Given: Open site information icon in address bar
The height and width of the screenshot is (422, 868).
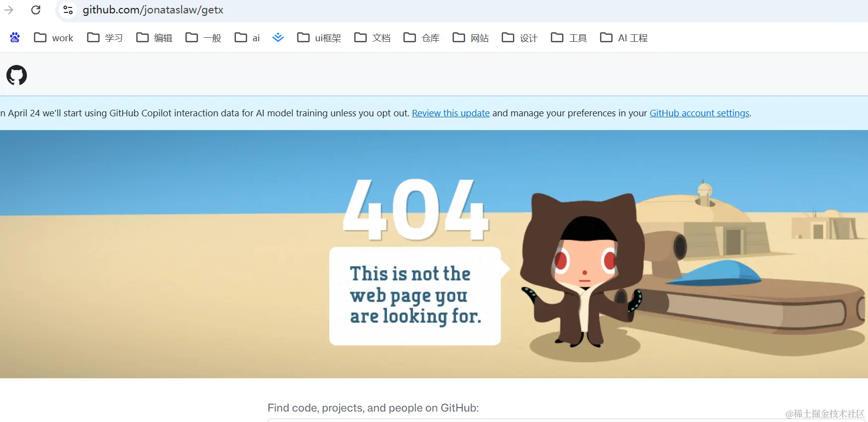Looking at the screenshot, I should click(x=68, y=10).
